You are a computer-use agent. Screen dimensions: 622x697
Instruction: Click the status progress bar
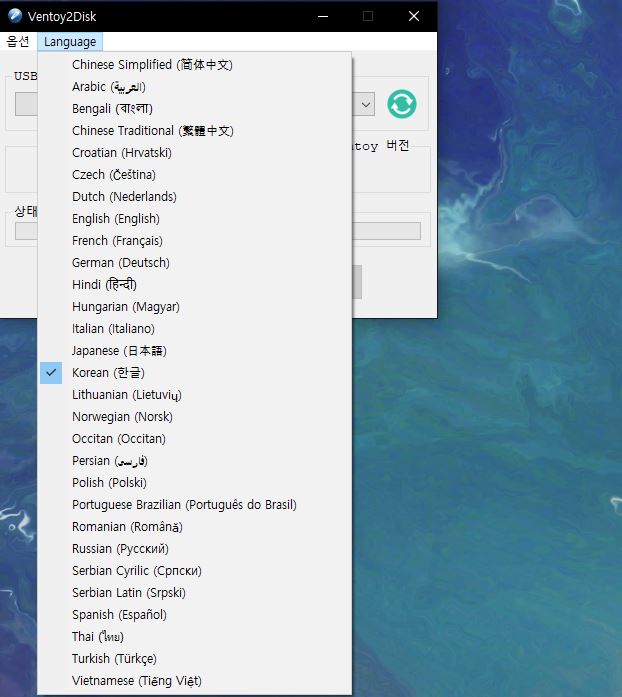click(x=386, y=231)
